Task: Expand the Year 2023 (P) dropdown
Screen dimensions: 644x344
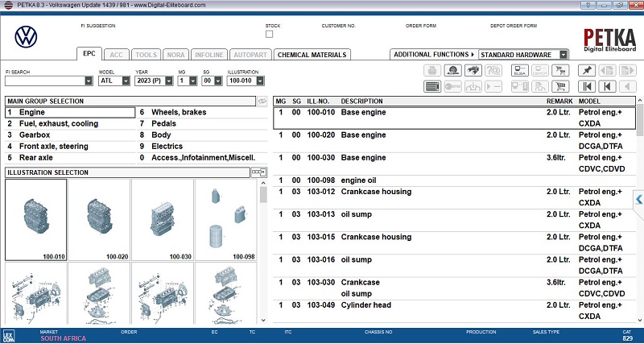Action: click(170, 81)
